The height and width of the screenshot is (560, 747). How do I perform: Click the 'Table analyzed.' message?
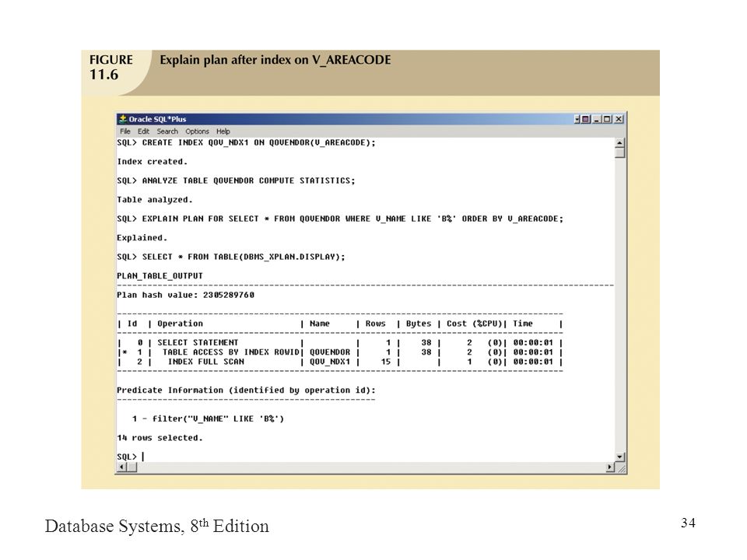[155, 200]
